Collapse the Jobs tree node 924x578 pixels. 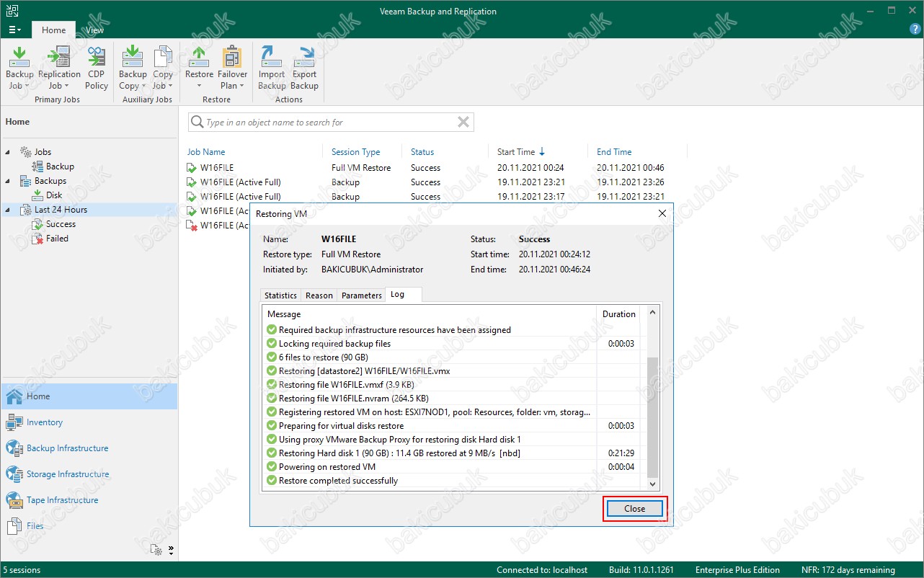tap(8, 152)
